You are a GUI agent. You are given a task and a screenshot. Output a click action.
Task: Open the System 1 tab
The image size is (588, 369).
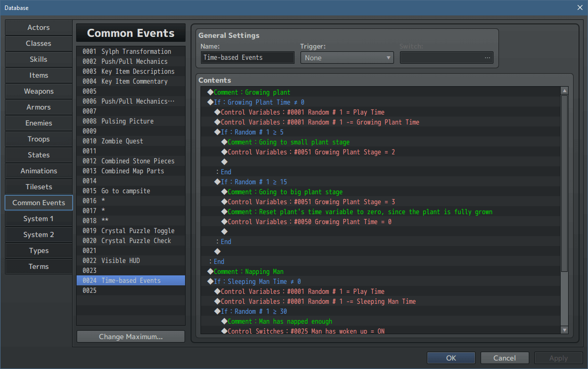[39, 219]
